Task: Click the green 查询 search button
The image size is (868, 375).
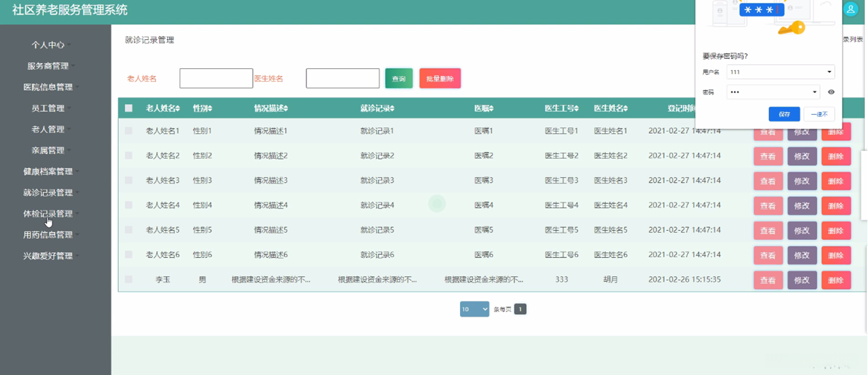Action: (x=399, y=78)
